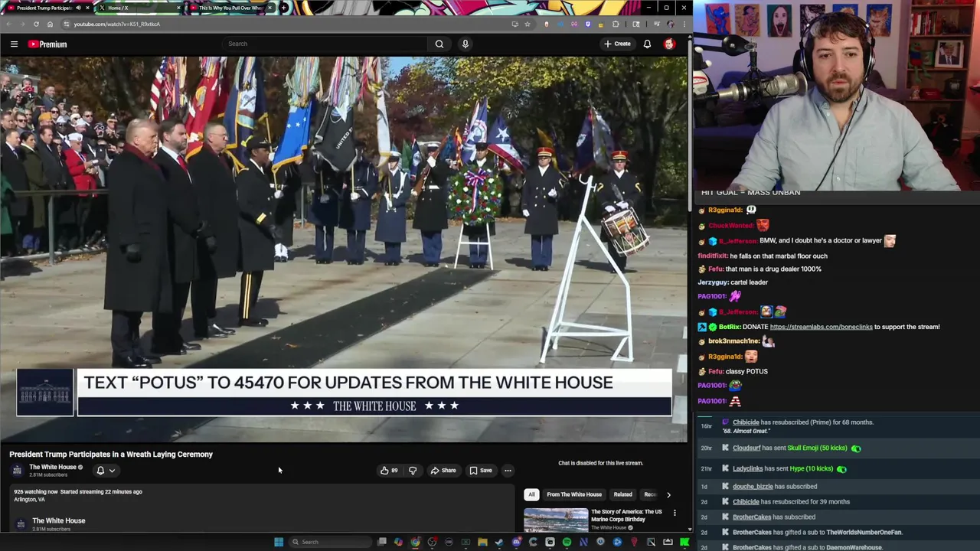Like the video with thumbs up

tap(389, 471)
